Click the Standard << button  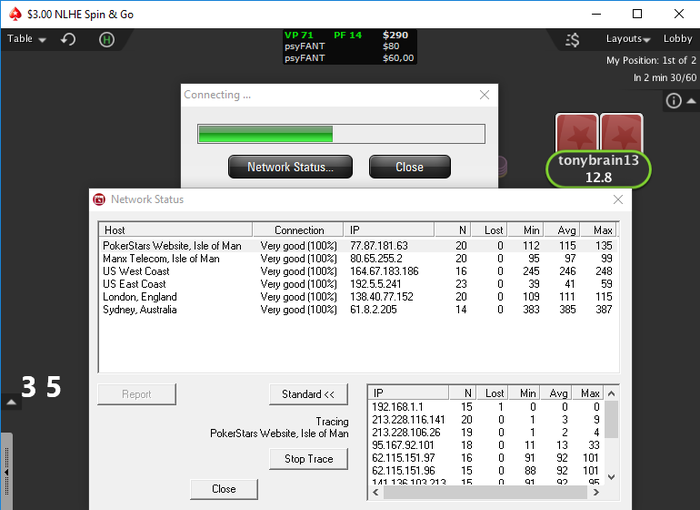point(308,394)
